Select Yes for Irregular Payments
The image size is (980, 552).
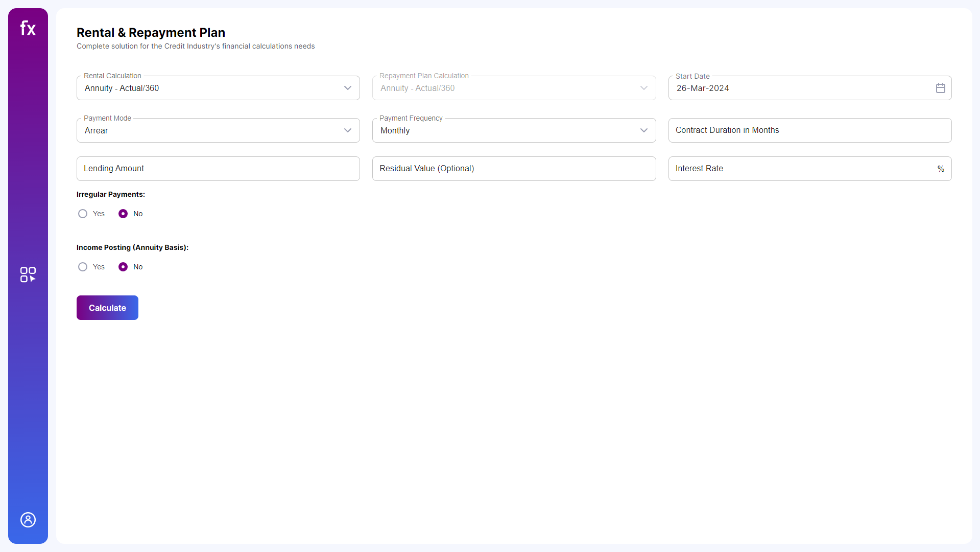coord(82,214)
